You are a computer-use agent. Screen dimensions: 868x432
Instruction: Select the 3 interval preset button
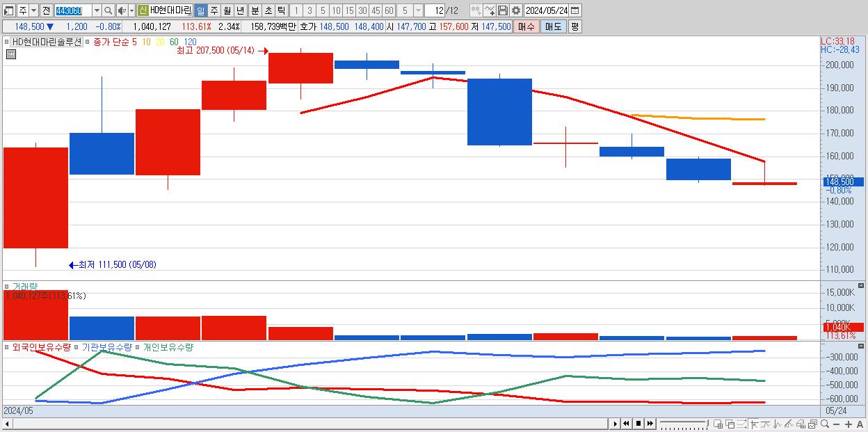[310, 10]
